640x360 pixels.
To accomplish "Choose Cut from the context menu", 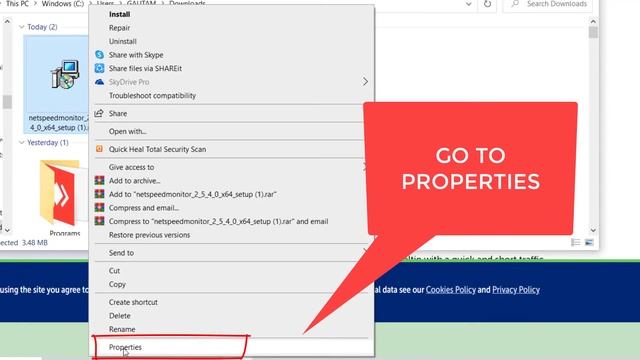I will (x=114, y=271).
